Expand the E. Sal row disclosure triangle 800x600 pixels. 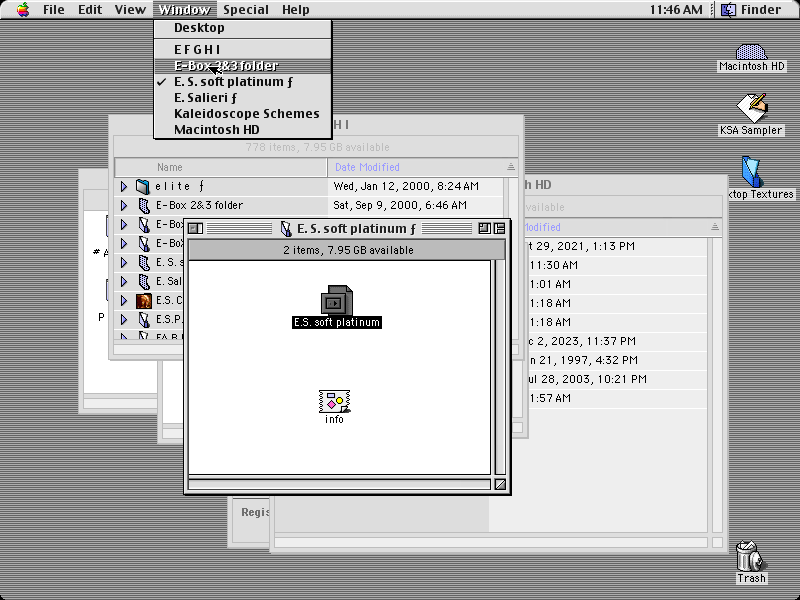click(x=123, y=281)
